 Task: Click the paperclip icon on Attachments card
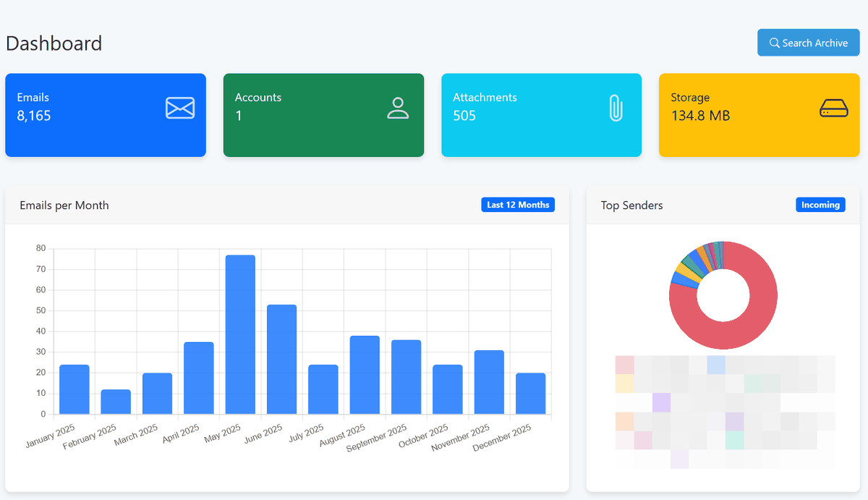616,108
